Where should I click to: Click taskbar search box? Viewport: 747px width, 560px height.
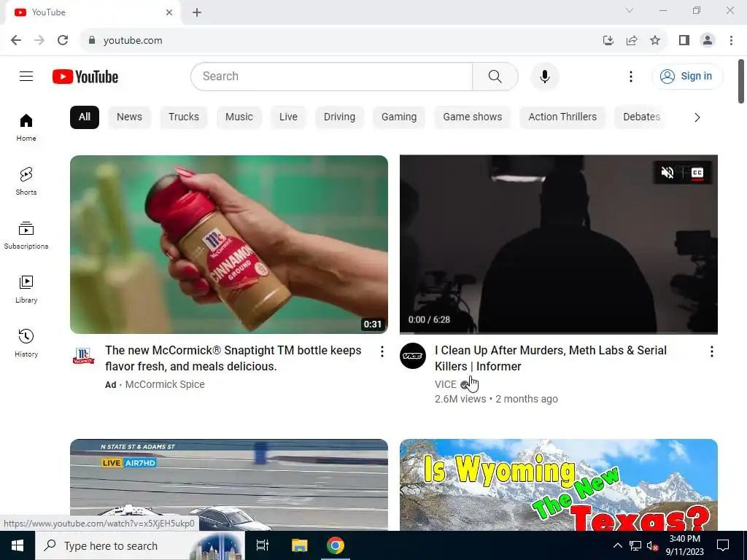[140, 545]
